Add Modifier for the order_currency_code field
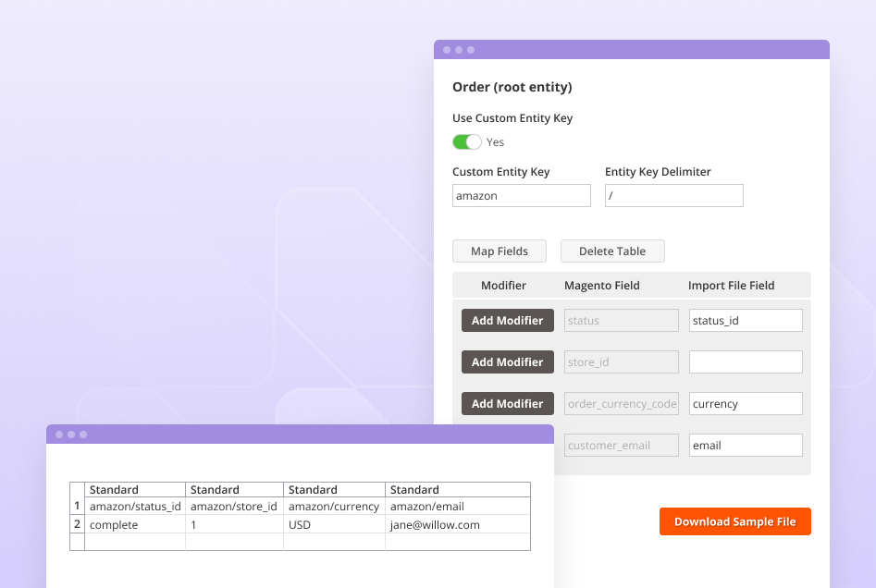Viewport: 876px width, 588px height. 507,403
